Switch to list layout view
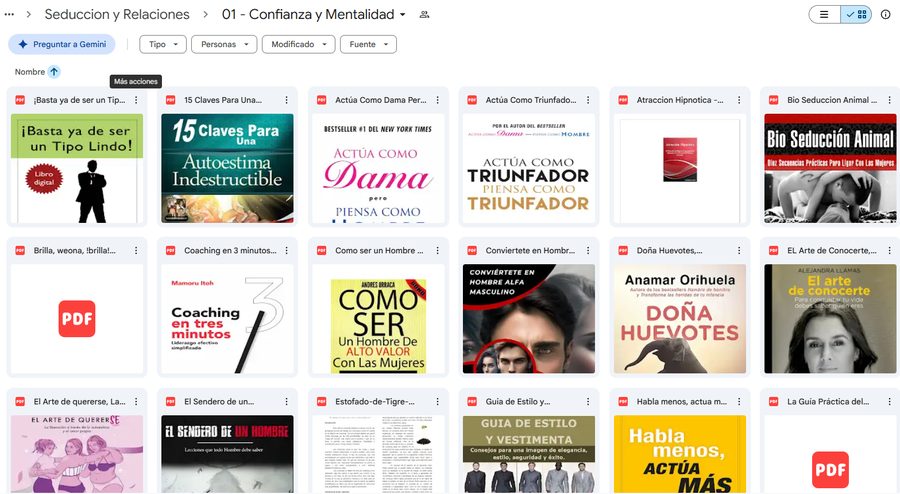Viewport: 900px width, 494px height. pos(824,15)
